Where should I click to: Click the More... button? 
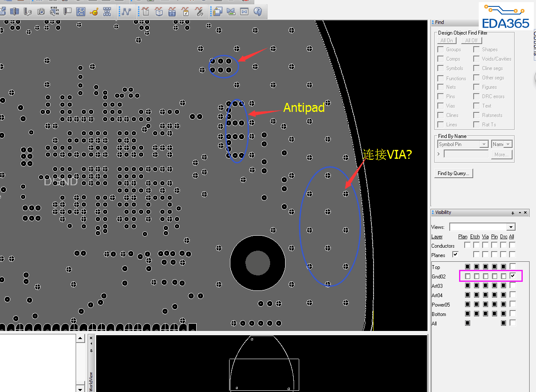click(x=501, y=155)
